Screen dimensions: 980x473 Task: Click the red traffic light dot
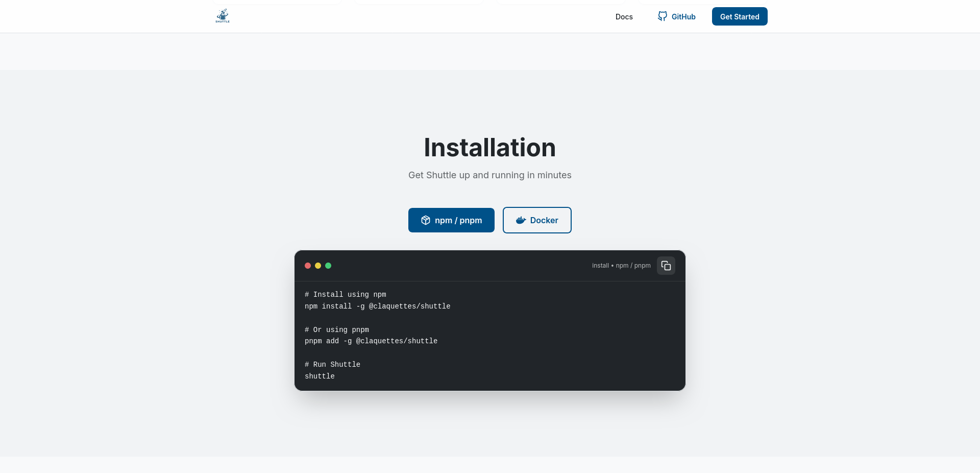308,266
